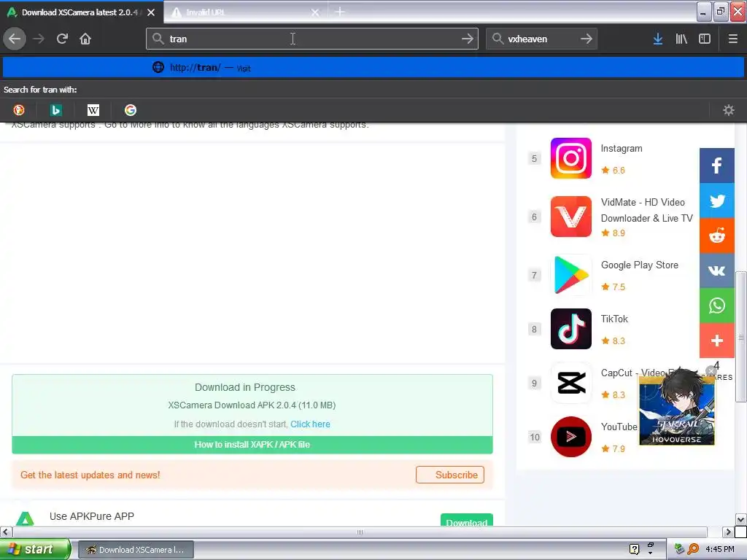Screen dimensions: 747x560
Task: Open the Windows start menu
Action: (35, 549)
